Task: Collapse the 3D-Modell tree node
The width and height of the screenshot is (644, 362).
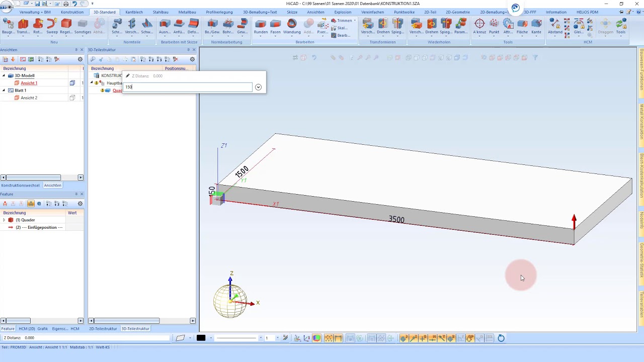Action: click(x=4, y=75)
